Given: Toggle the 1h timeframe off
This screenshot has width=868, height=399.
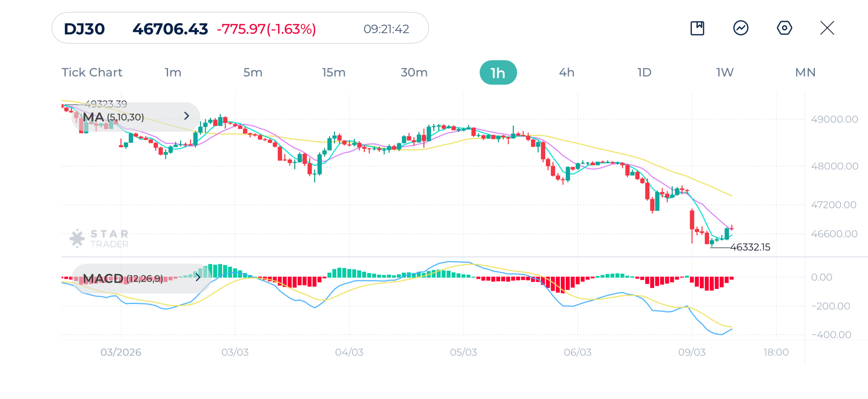Looking at the screenshot, I should pyautogui.click(x=498, y=72).
